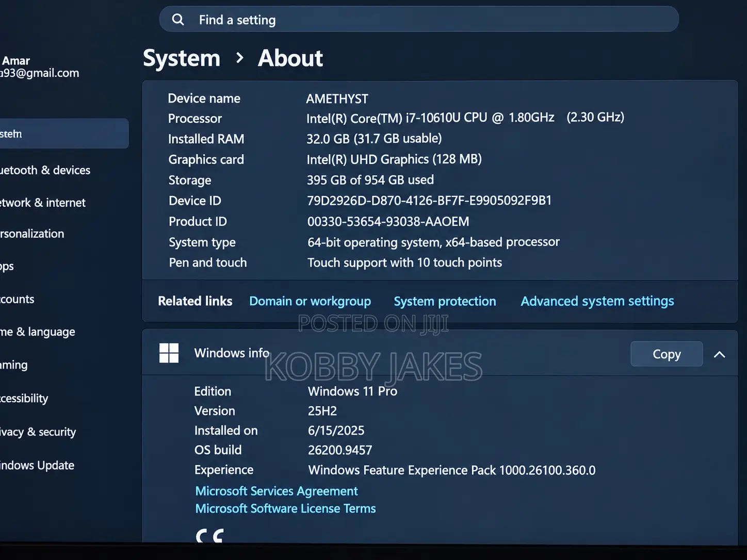747x560 pixels.
Task: Click the Experience label
Action: click(224, 470)
